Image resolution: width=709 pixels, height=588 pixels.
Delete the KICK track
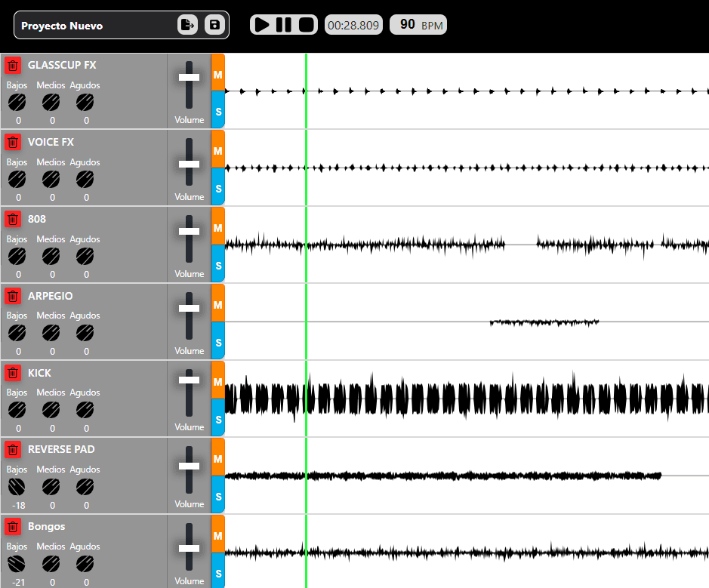pyautogui.click(x=13, y=373)
